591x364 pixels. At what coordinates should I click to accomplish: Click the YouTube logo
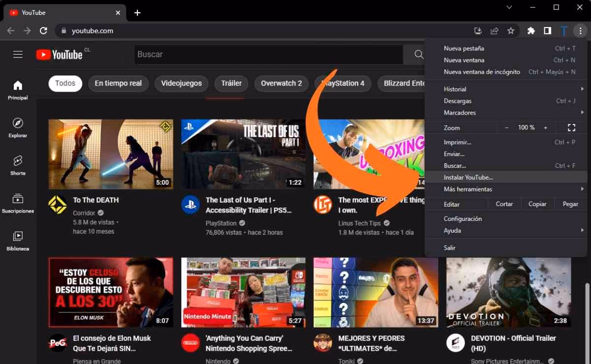pyautogui.click(x=59, y=55)
